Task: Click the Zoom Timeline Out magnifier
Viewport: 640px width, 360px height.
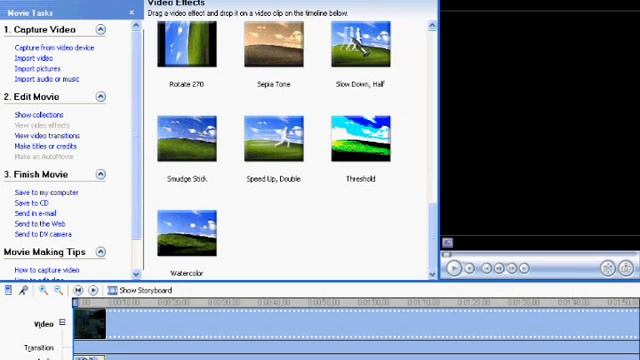Action: click(58, 290)
